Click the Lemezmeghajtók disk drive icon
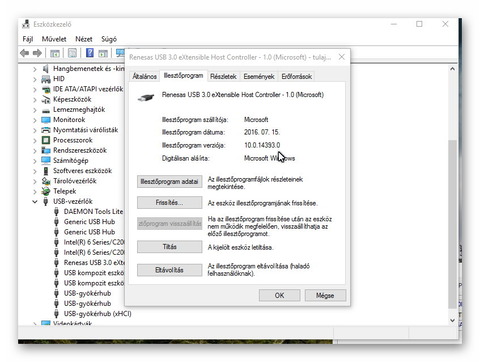480x362 pixels. coord(46,110)
